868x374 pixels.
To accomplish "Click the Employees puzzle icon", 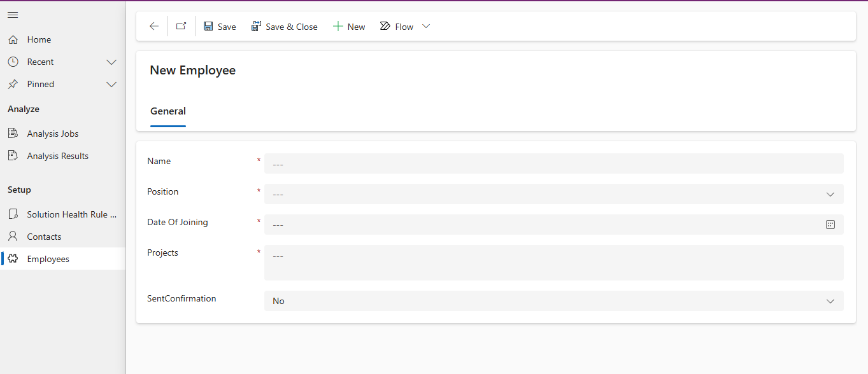I will click(13, 259).
